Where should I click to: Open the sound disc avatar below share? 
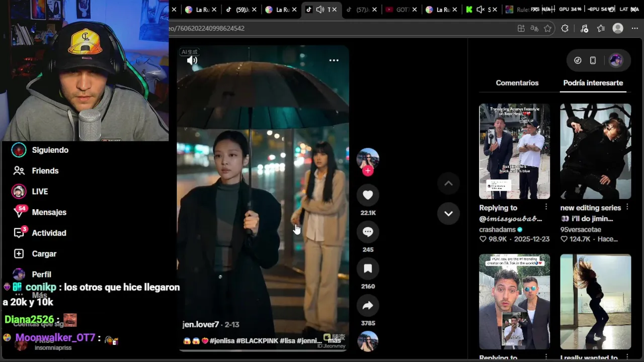pos(368,342)
